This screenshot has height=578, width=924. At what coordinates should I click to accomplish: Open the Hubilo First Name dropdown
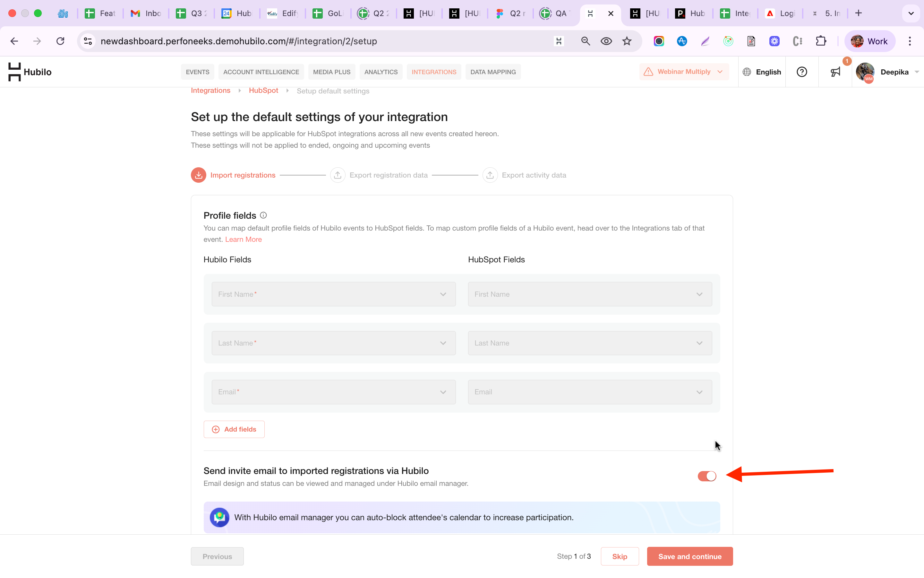333,294
